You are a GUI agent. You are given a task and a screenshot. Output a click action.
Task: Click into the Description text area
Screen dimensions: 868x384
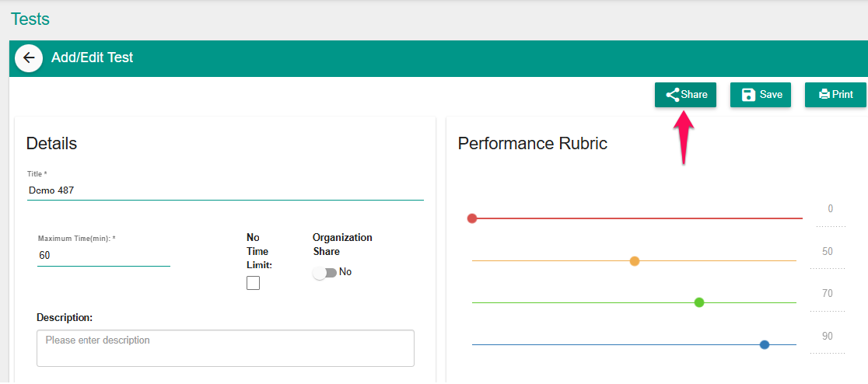click(x=226, y=348)
